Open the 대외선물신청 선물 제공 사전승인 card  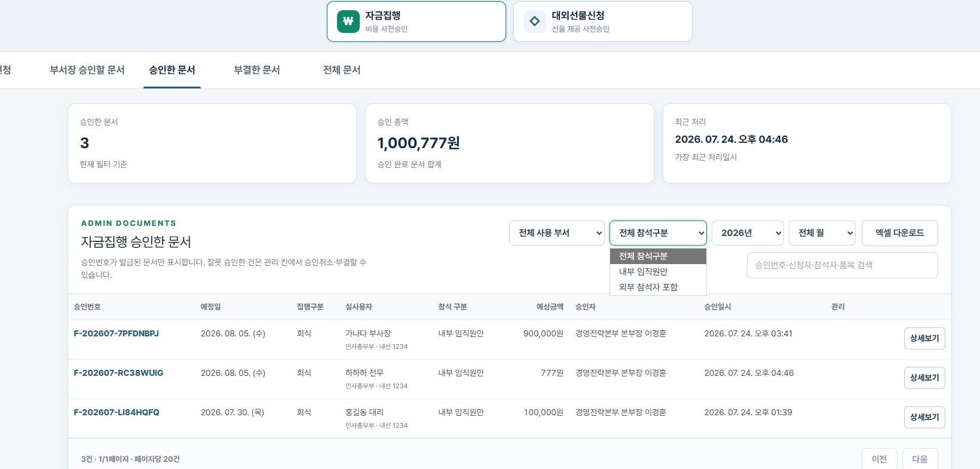pos(603,22)
